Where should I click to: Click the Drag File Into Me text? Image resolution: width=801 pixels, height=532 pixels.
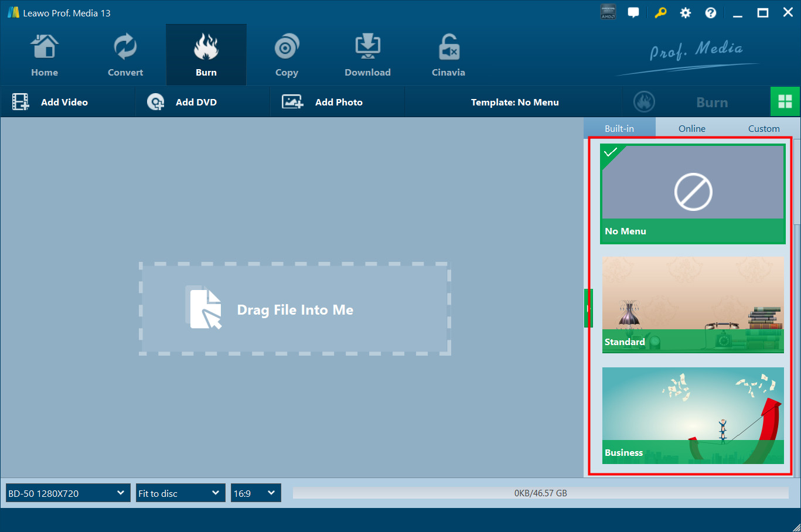click(x=295, y=310)
